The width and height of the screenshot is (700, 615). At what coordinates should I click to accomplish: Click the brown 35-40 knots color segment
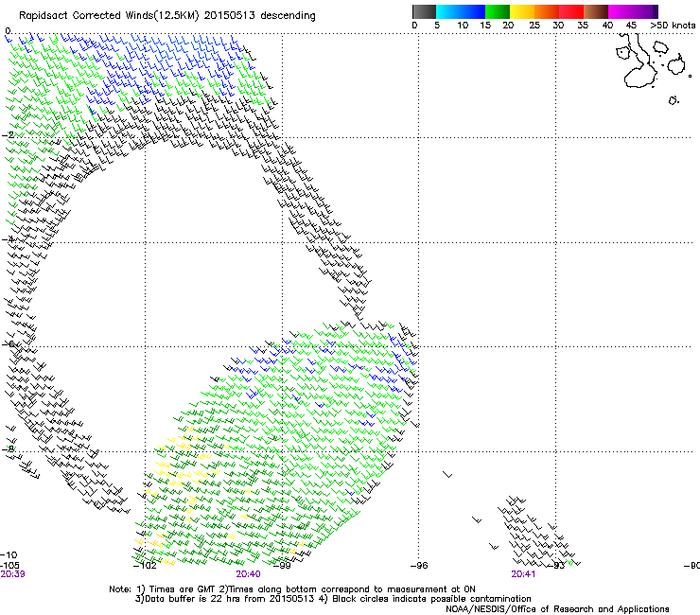(596, 11)
